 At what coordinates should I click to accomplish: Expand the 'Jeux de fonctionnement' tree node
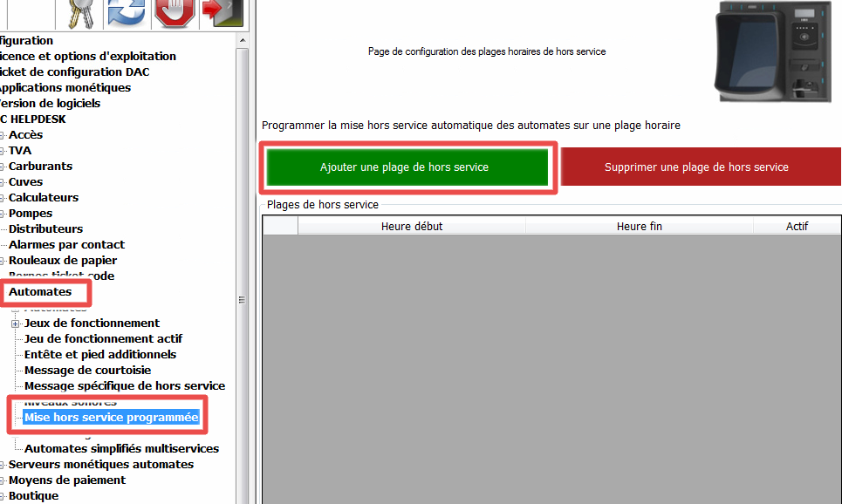[x=15, y=324]
